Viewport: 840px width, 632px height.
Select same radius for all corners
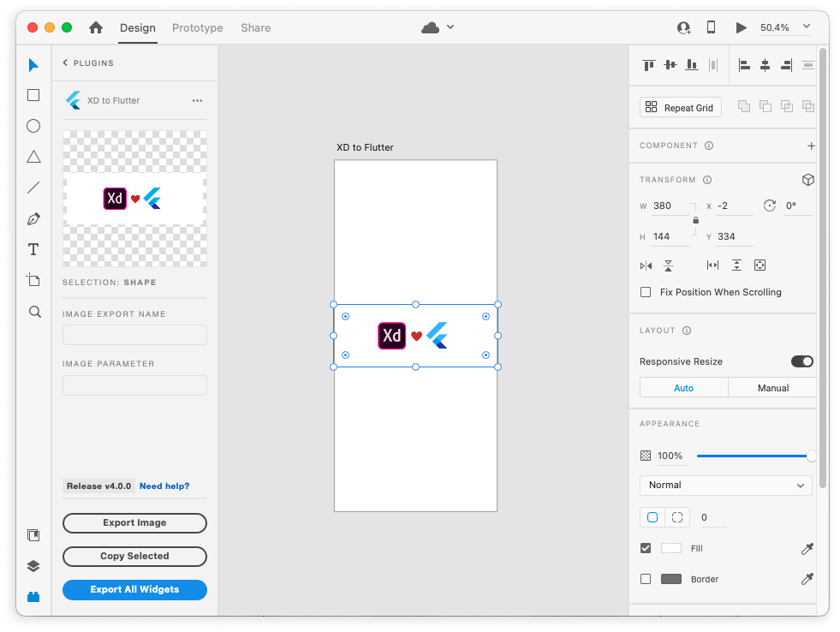coord(652,517)
